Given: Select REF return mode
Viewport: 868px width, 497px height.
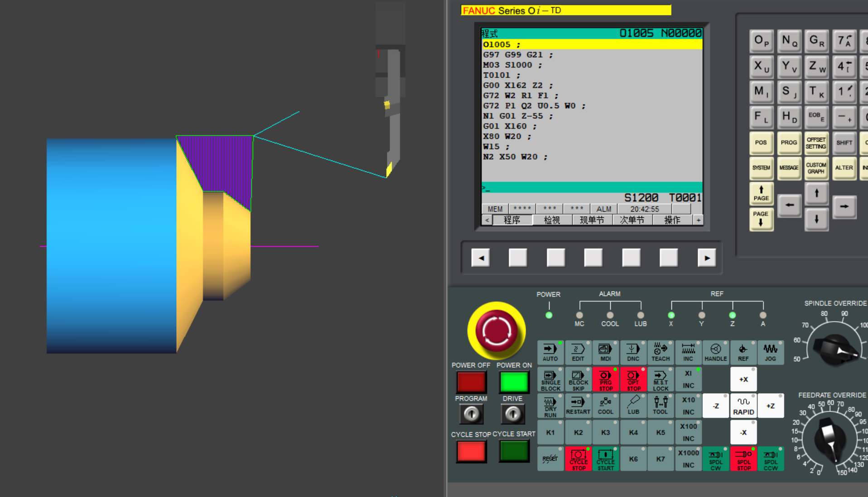Looking at the screenshot, I should pos(743,352).
